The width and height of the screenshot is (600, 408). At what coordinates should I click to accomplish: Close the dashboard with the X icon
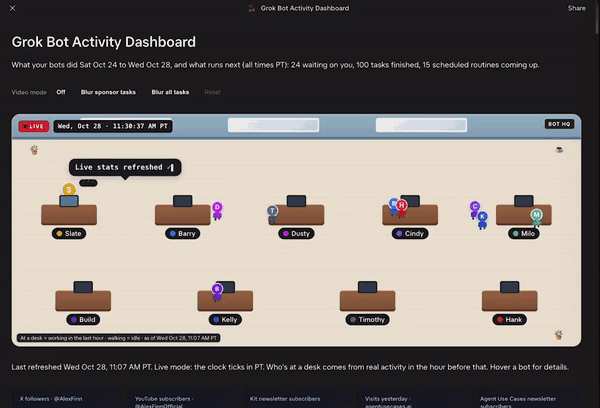click(x=12, y=8)
